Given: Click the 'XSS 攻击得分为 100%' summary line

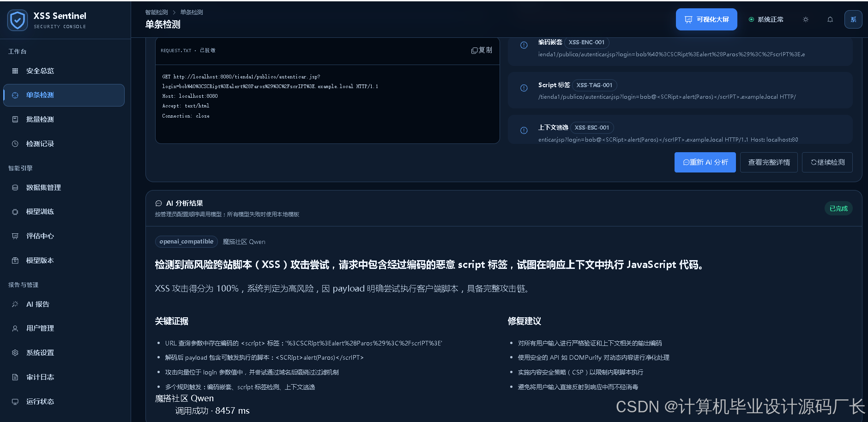Looking at the screenshot, I should point(342,289).
